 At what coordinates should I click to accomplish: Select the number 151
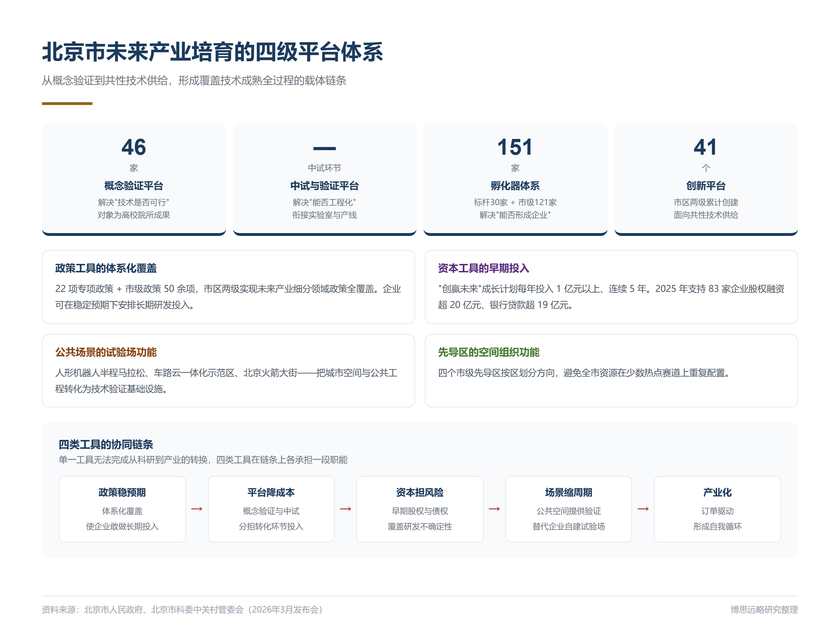[515, 147]
